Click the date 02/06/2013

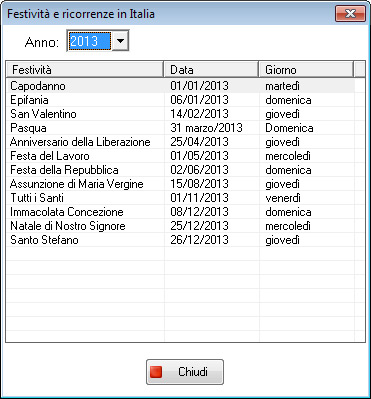click(x=199, y=170)
